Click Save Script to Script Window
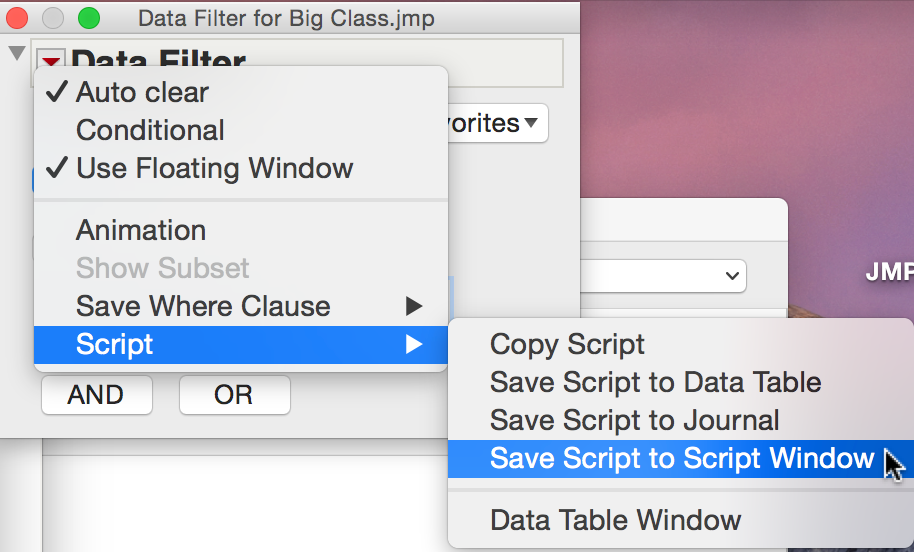The height and width of the screenshot is (552, 914). click(x=680, y=458)
